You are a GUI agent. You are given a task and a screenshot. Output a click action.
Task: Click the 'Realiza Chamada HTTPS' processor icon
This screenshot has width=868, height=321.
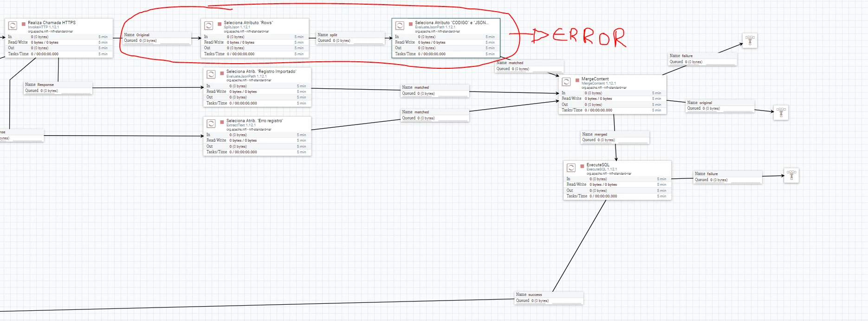[13, 26]
